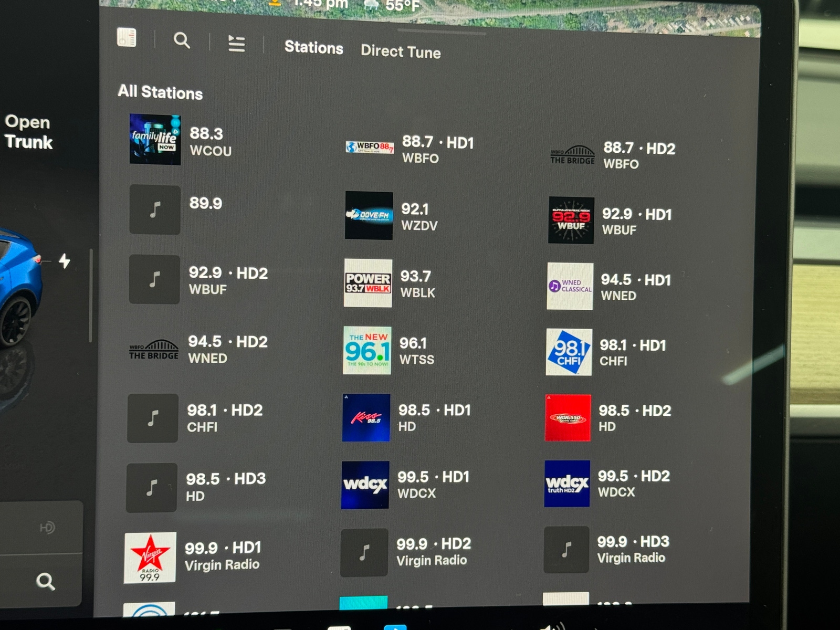Tune to 99.9 · HD2 Virgin Radio text
Viewport: 840px width, 630px height.
434,552
